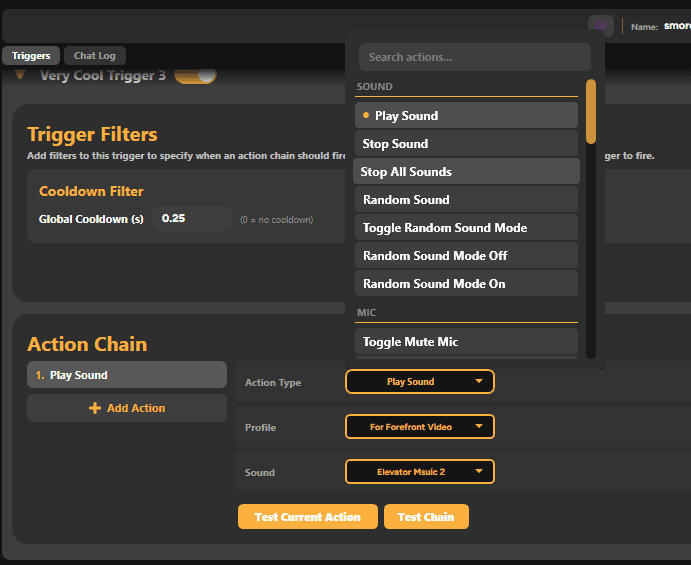Select Random Sound Mode Off

466,256
